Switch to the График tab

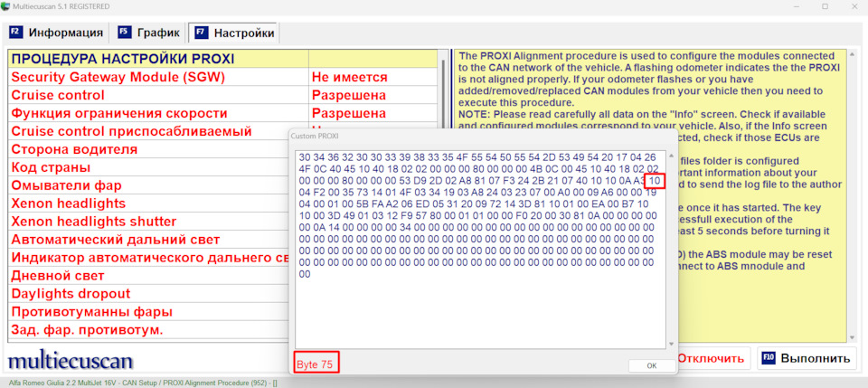coord(148,33)
